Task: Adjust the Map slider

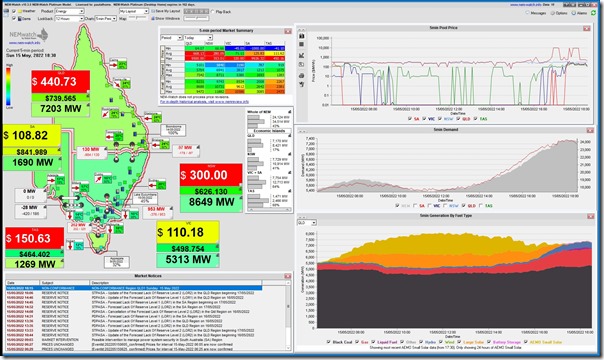Action: coord(137,18)
